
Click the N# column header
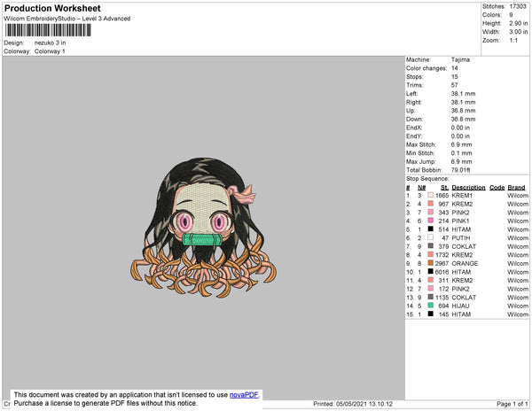pos(422,188)
